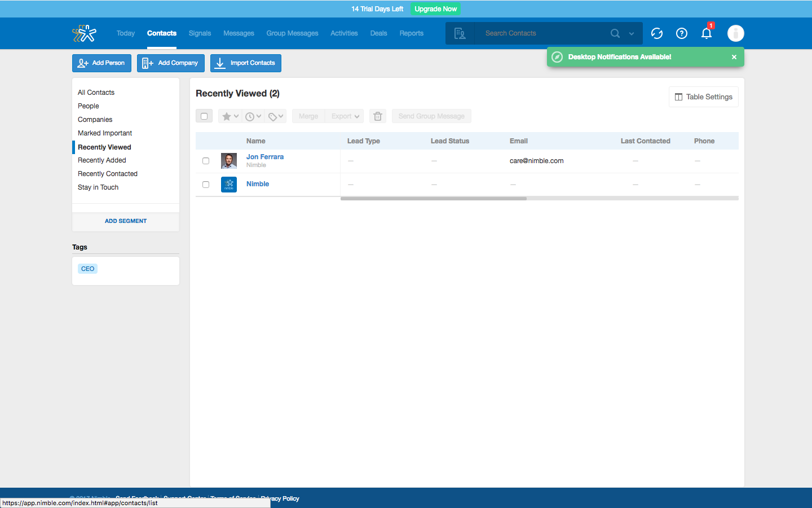
Task: Open the Jon Ferrara contact link
Action: (265, 157)
